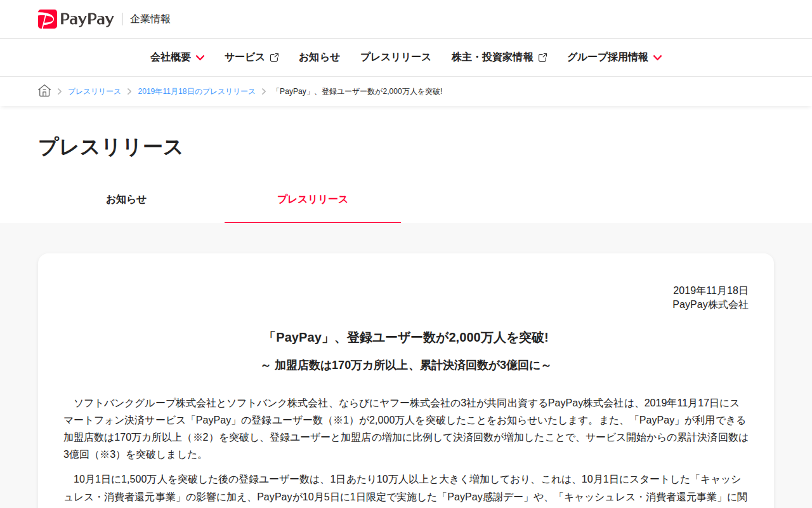
Task: Click paragraph starting ソフトバンクグループ株式会社
Action: click(x=406, y=429)
